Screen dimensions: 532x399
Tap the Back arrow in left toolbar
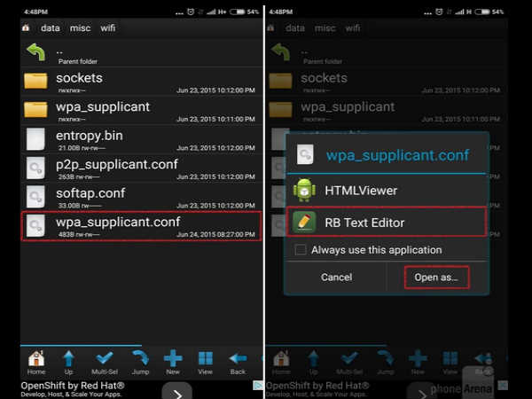tap(238, 361)
